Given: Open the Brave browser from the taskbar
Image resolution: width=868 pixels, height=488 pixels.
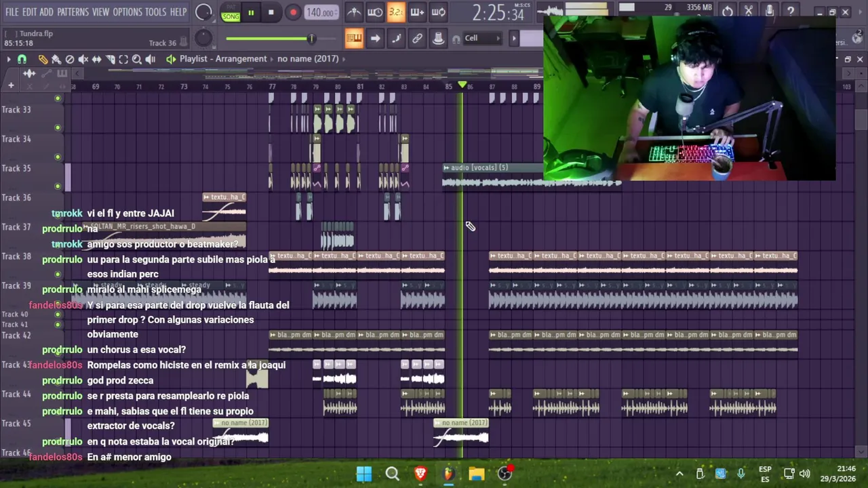Looking at the screenshot, I should click(x=420, y=474).
